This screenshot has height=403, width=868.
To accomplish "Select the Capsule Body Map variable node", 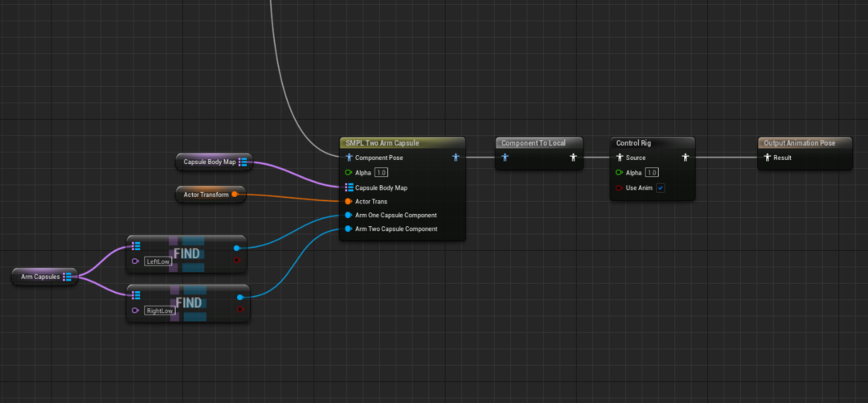I will click(x=214, y=162).
